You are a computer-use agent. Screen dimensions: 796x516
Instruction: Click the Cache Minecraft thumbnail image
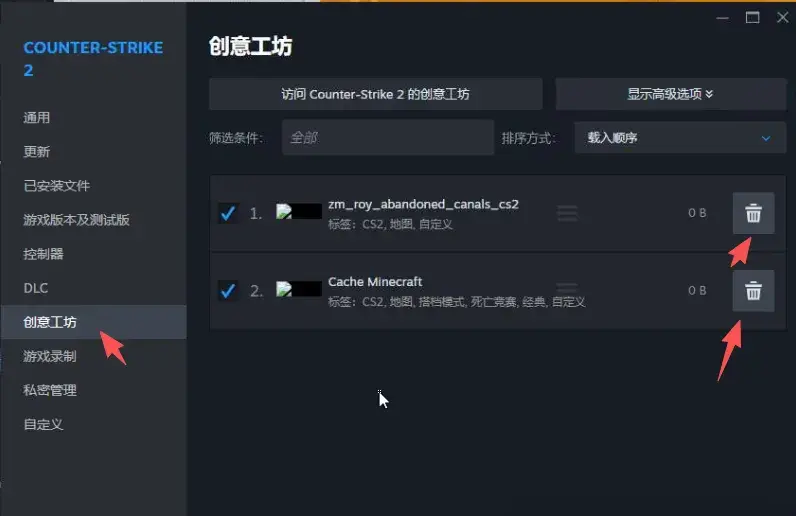coord(298,289)
